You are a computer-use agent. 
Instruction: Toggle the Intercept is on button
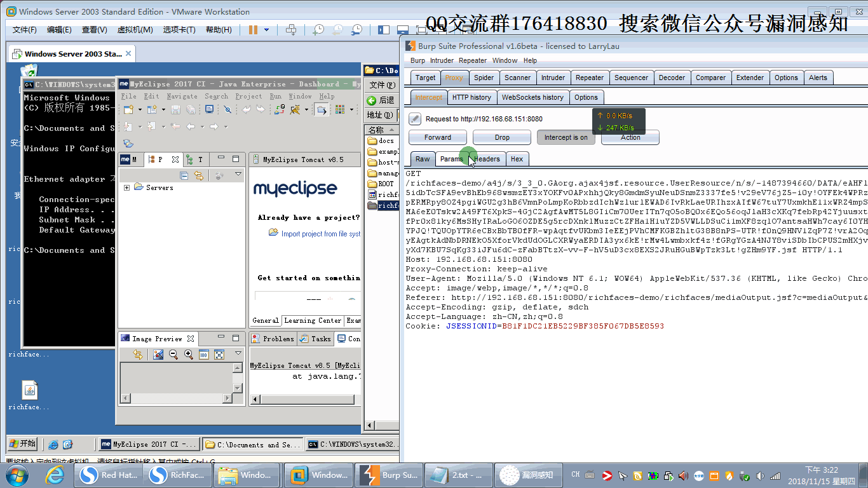coord(566,137)
